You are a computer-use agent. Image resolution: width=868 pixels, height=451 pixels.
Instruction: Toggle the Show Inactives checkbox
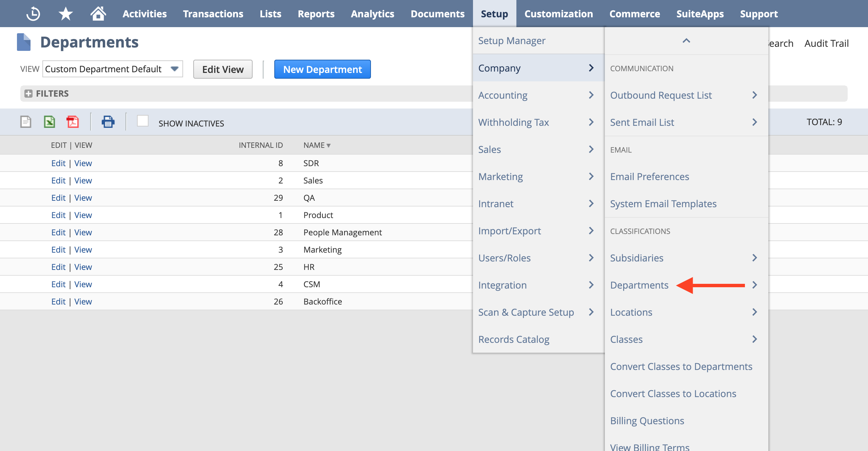pos(143,121)
